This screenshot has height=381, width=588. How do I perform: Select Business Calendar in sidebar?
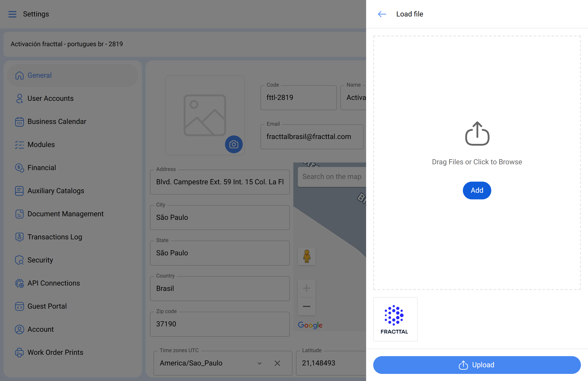click(57, 121)
